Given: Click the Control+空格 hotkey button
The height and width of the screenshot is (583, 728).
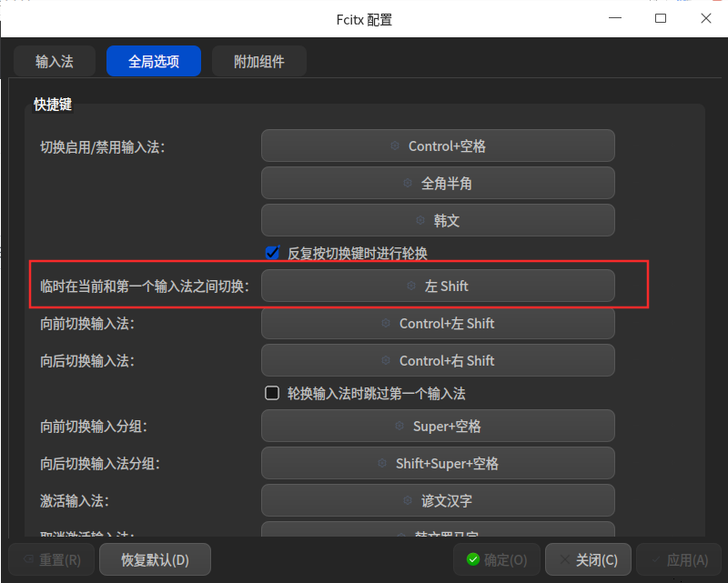Looking at the screenshot, I should pos(438,146).
